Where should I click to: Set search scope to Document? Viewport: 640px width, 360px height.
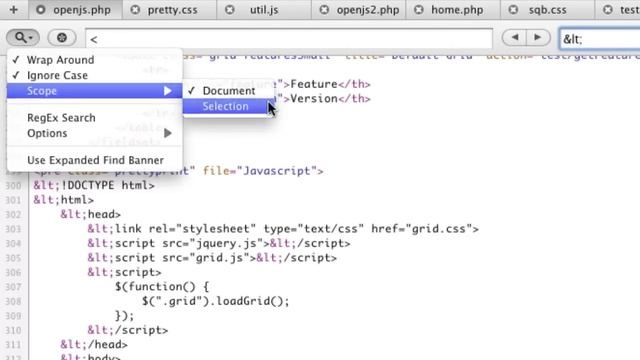(x=229, y=91)
